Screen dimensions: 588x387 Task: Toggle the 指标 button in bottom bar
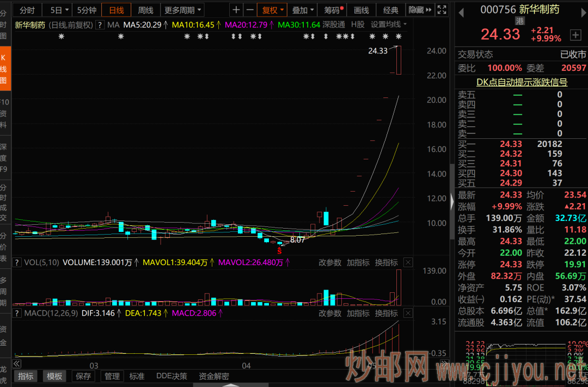26,376
